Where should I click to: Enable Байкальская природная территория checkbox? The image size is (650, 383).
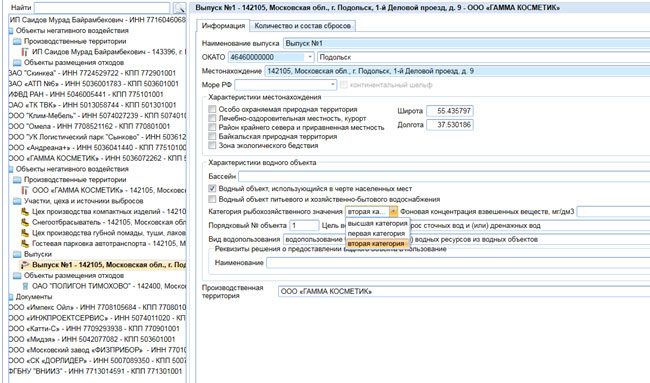[212, 136]
